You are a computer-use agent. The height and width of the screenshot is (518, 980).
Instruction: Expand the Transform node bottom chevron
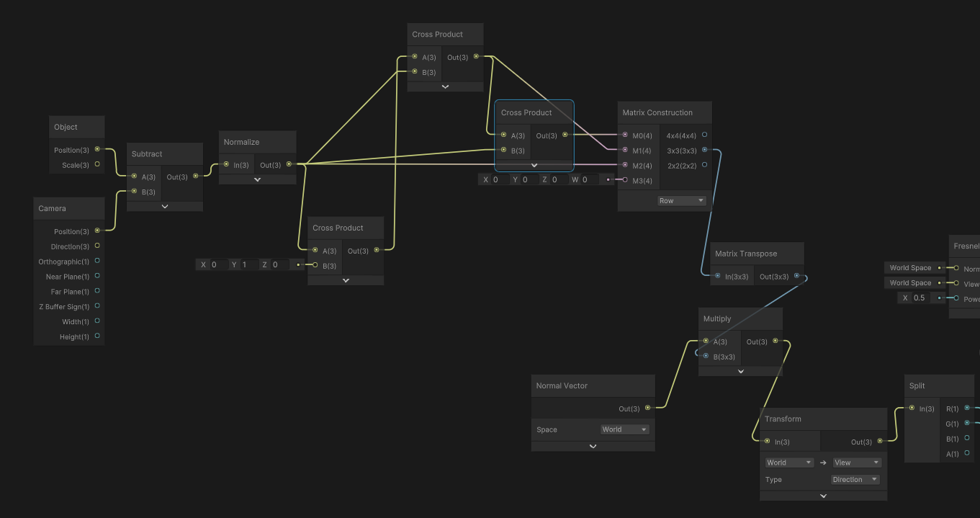pos(823,496)
